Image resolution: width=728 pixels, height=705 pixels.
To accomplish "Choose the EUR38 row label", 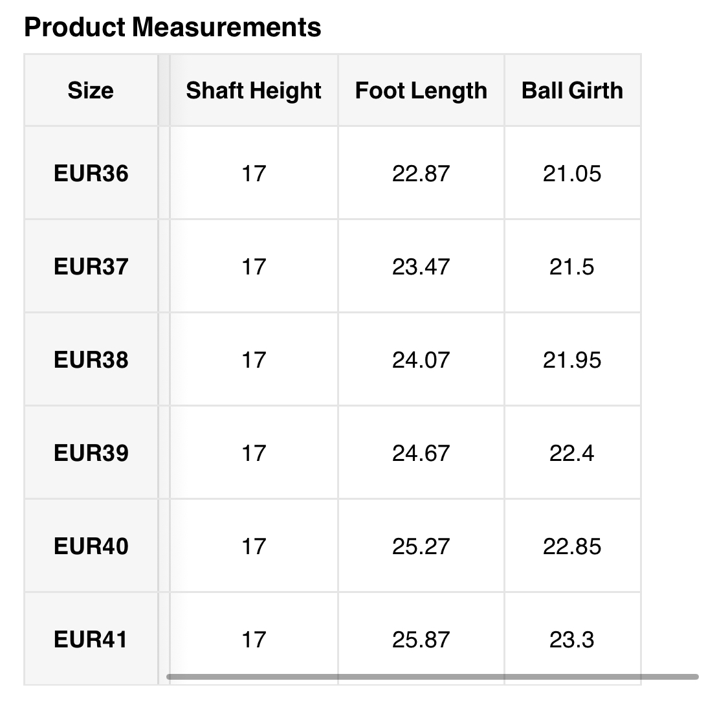I will coord(91,360).
